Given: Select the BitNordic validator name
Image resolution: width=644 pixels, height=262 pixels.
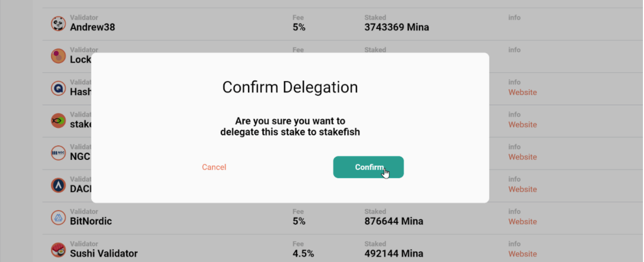Looking at the screenshot, I should click(x=91, y=221).
